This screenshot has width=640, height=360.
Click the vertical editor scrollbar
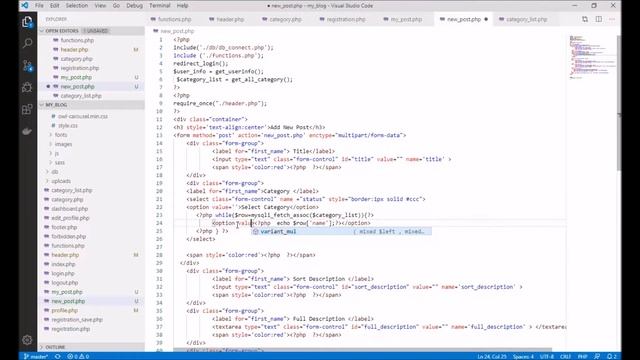(x=619, y=102)
